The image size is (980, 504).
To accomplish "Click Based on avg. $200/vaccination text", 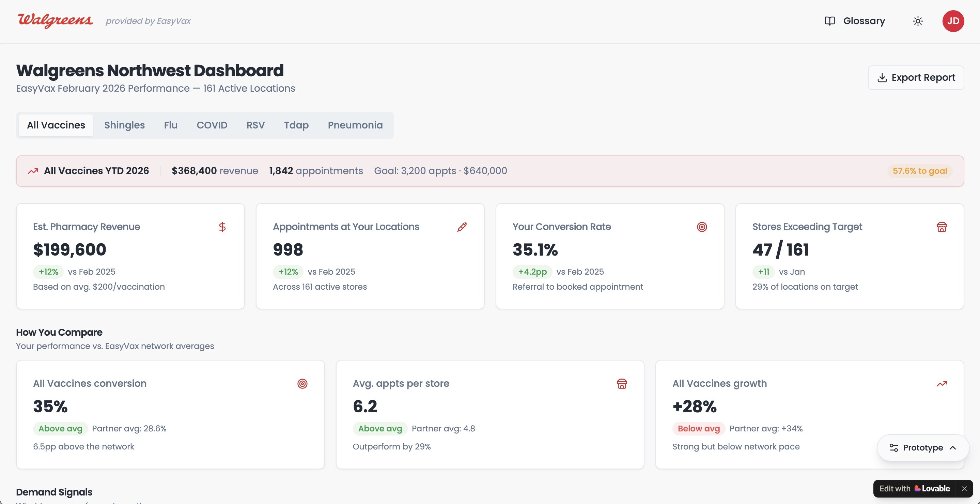I will click(x=99, y=287).
